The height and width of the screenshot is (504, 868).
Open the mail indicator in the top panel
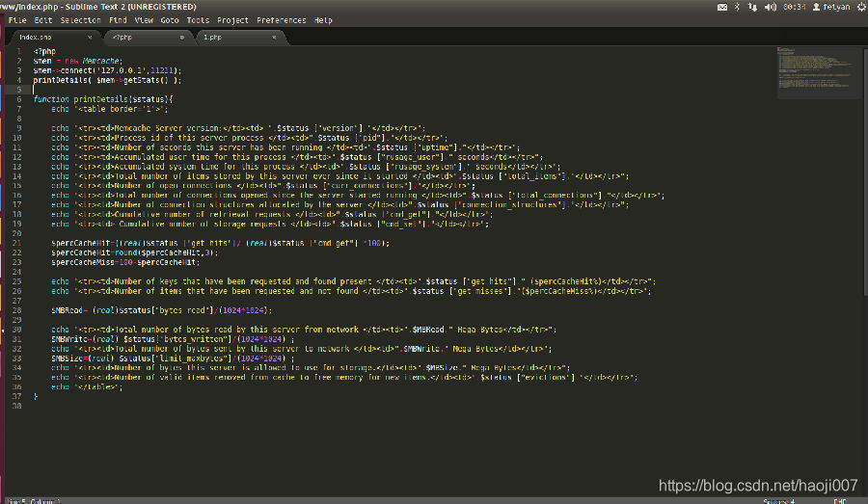(721, 7)
